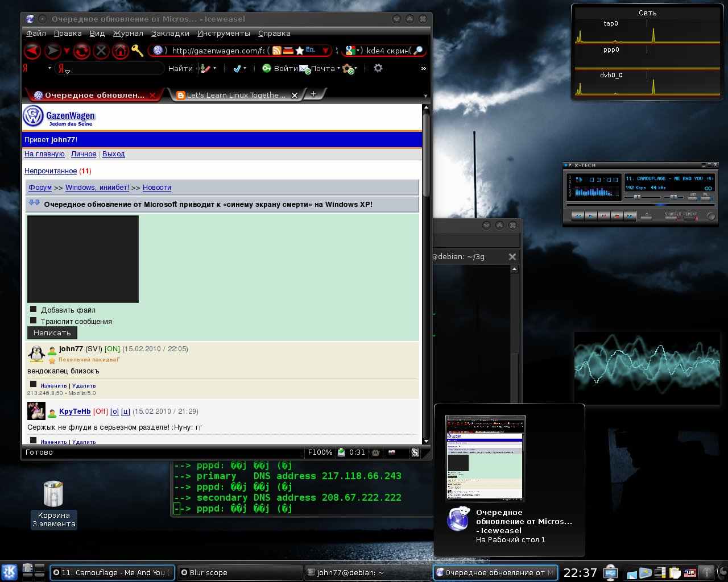Click the Forward navigation arrow in Iceweasel
This screenshot has height=582, width=728.
point(53,51)
